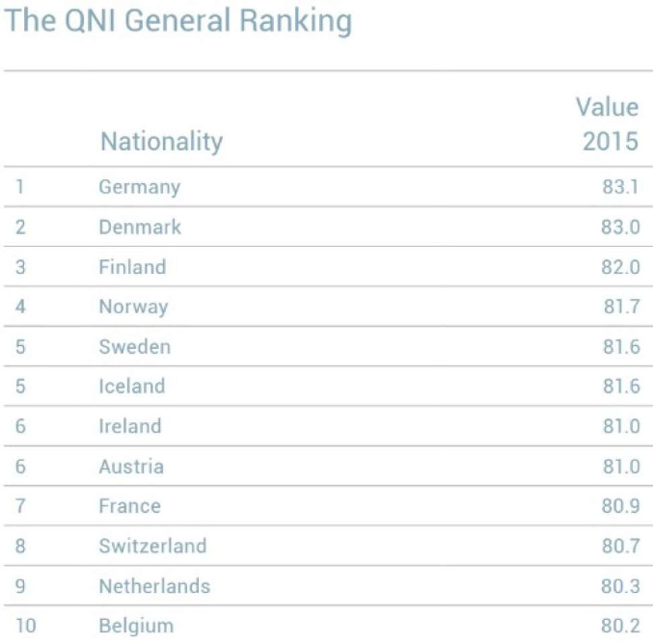This screenshot has height=644, width=653.
Task: Click the France row name
Action: coord(130,506)
